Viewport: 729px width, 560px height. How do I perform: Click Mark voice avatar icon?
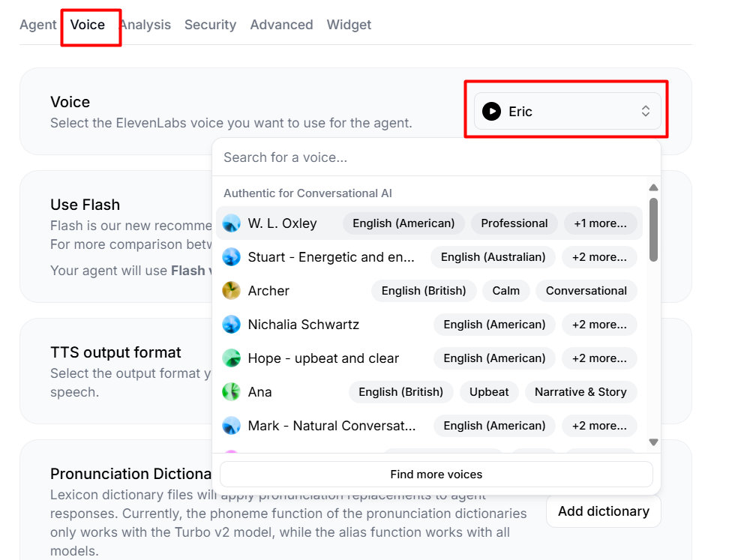232,426
